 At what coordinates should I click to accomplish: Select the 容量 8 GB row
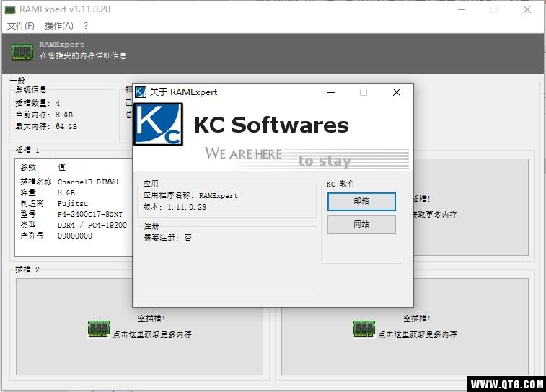[74, 192]
